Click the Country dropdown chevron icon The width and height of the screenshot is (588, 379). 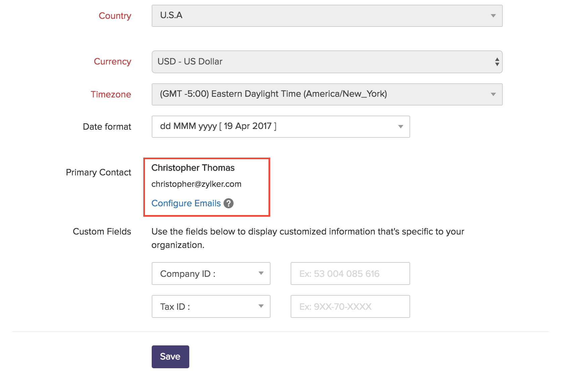[493, 15]
